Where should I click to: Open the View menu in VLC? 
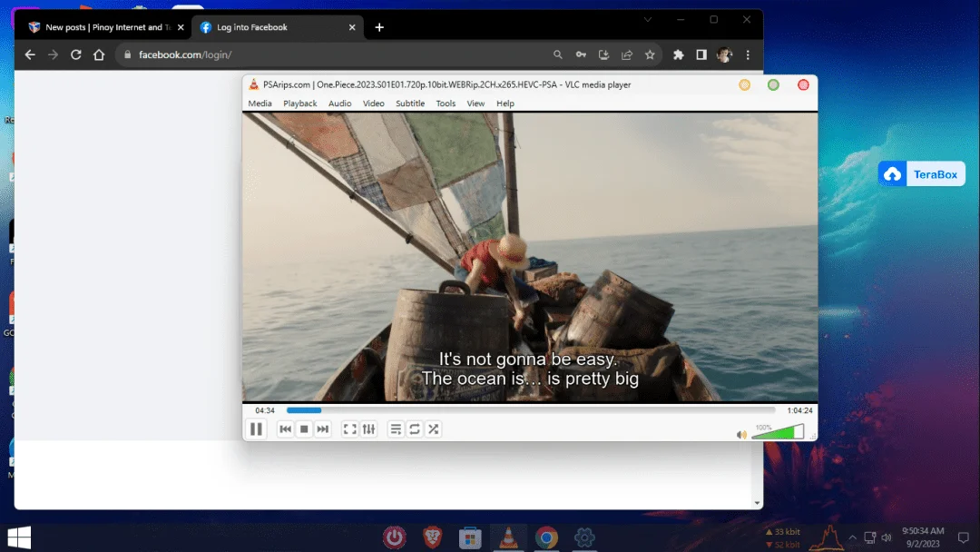475,103
